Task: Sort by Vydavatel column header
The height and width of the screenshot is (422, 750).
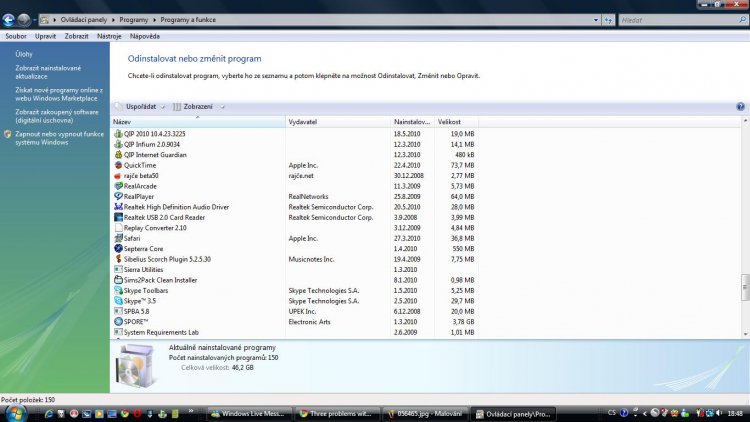Action: [x=338, y=122]
